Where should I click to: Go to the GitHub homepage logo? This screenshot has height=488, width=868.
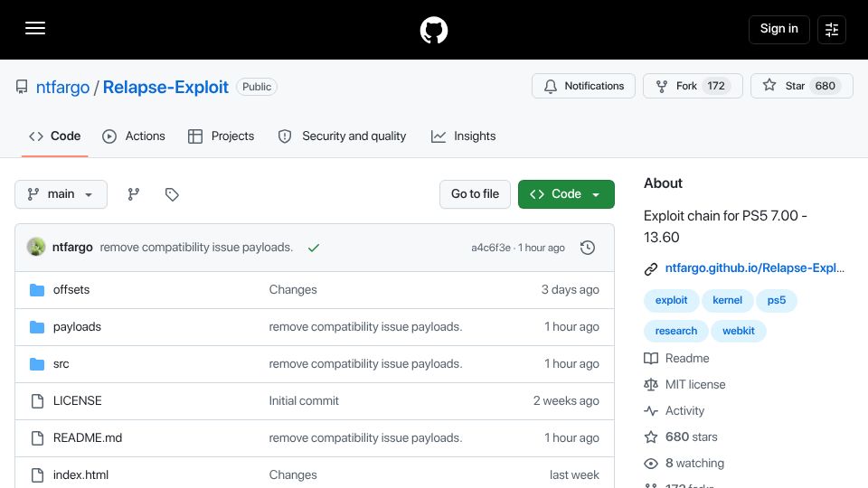point(433,30)
